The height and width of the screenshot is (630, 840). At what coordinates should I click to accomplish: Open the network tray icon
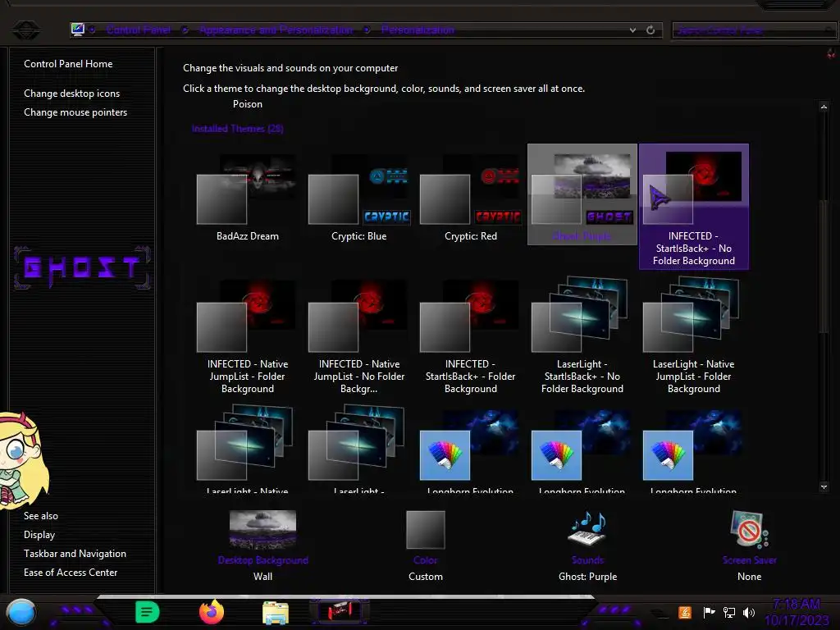[729, 612]
